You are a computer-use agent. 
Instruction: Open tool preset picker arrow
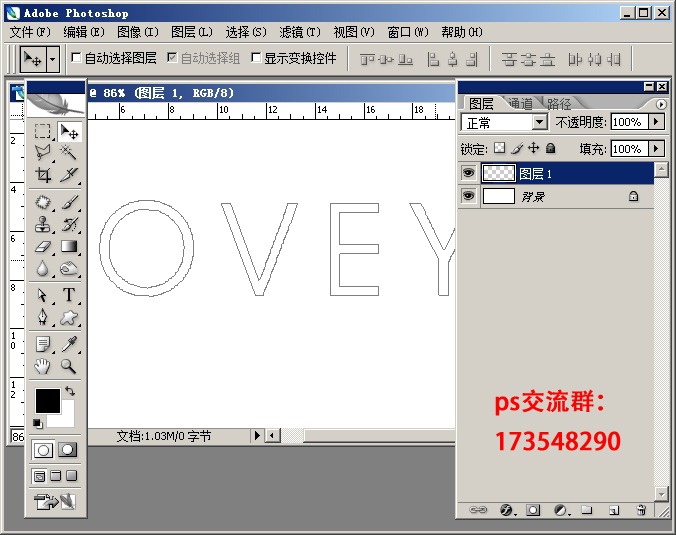pyautogui.click(x=53, y=58)
